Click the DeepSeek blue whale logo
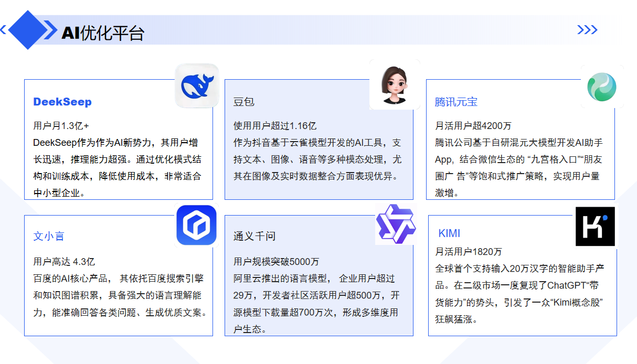 pos(197,85)
